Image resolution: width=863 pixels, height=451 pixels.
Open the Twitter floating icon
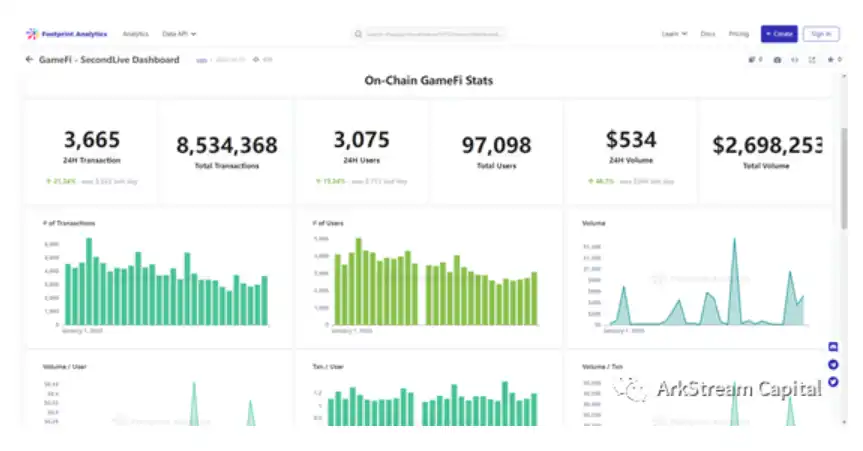833,382
